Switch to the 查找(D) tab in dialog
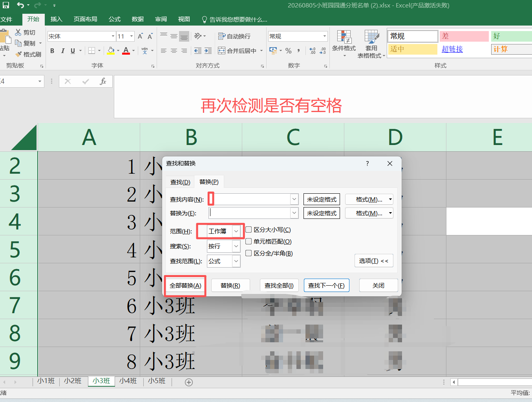The image size is (532, 402). click(180, 182)
